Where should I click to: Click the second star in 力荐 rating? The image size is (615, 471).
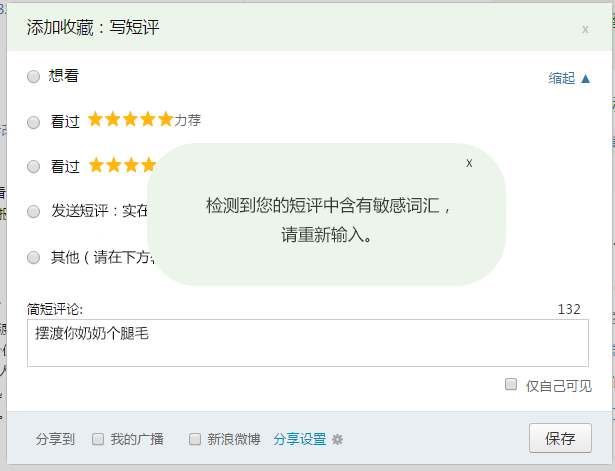[x=113, y=120]
